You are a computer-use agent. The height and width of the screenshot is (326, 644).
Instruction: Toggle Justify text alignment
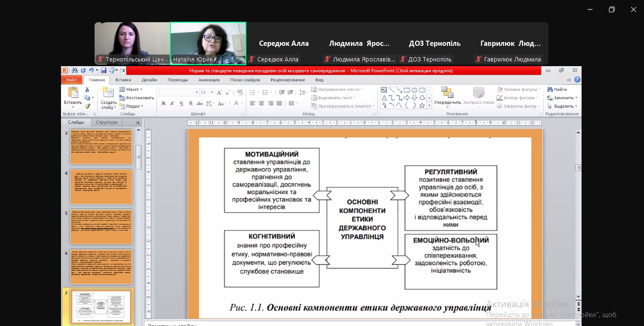tap(279, 103)
